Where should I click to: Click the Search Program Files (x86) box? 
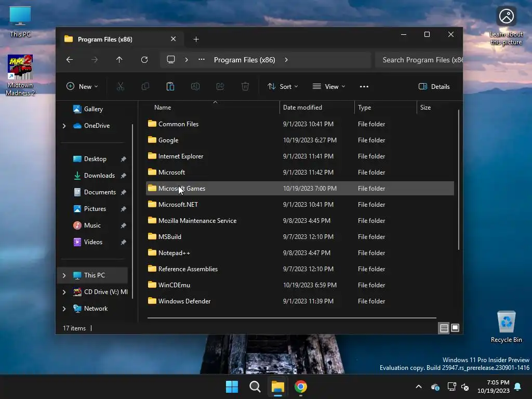(419, 60)
